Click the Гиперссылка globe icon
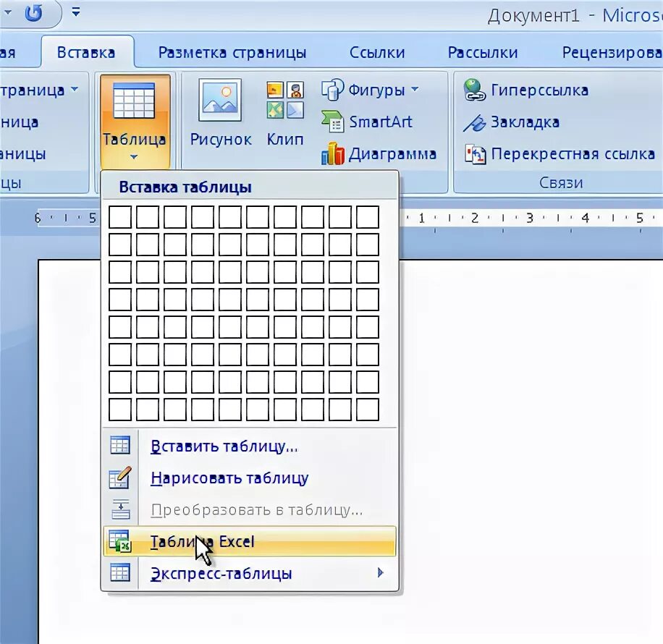The image size is (663, 644). 474,90
